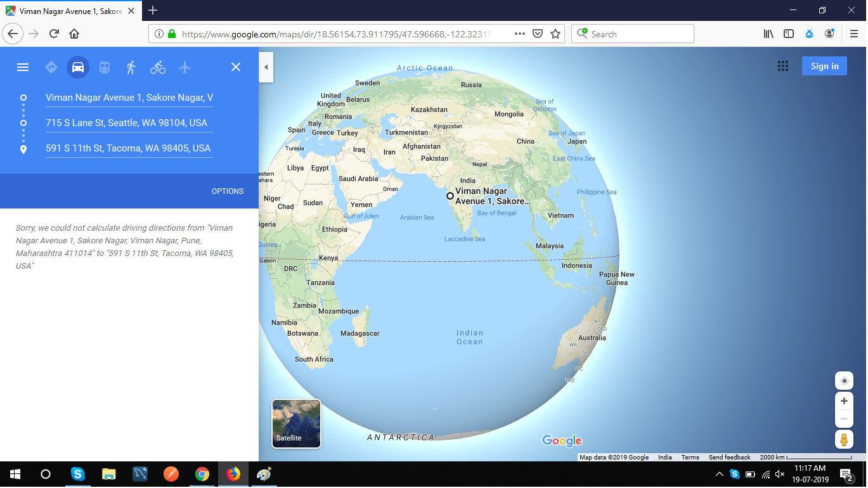Show your location button
868x488 pixels.
(844, 381)
